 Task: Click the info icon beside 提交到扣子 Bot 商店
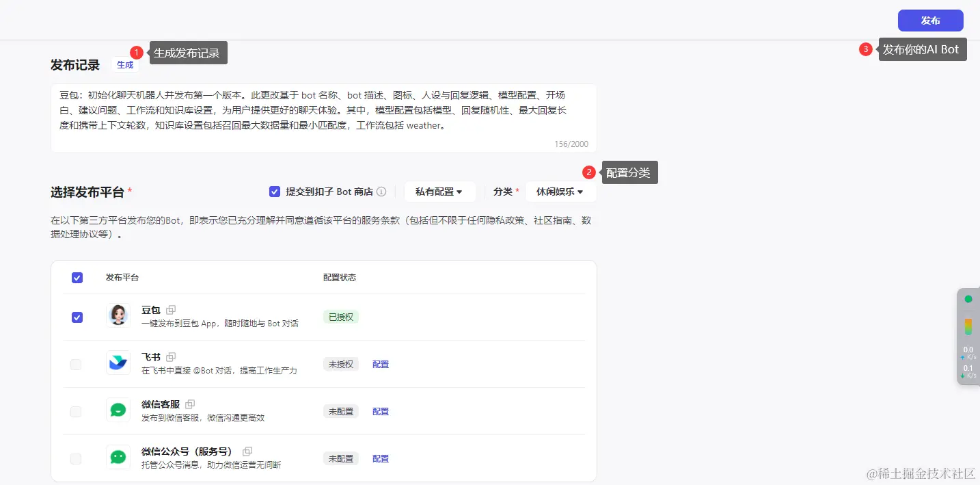pyautogui.click(x=381, y=192)
